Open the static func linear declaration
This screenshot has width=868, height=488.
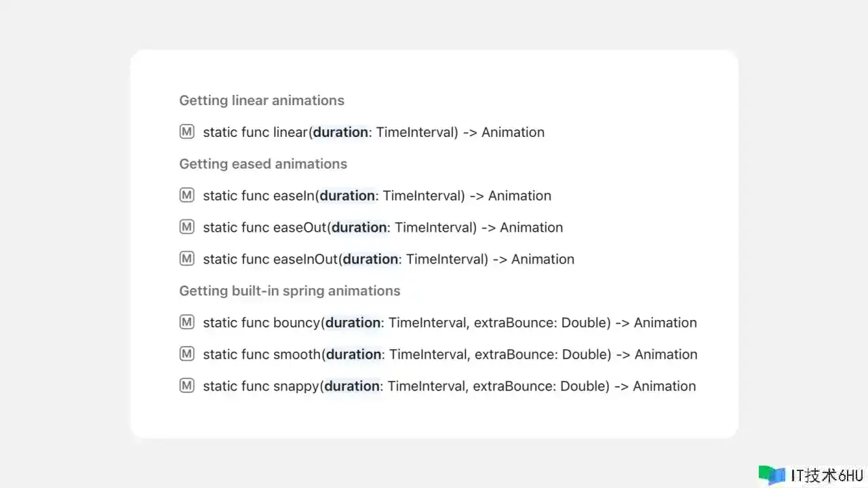(x=374, y=132)
